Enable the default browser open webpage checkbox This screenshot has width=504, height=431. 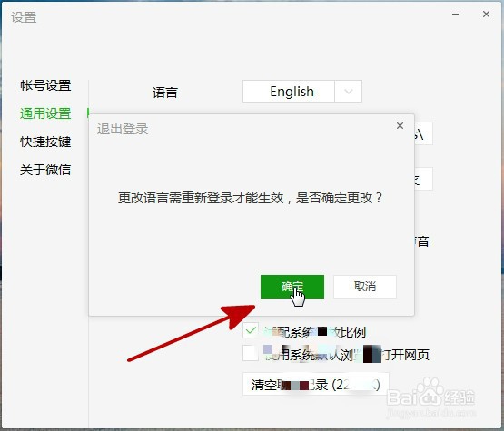point(251,353)
